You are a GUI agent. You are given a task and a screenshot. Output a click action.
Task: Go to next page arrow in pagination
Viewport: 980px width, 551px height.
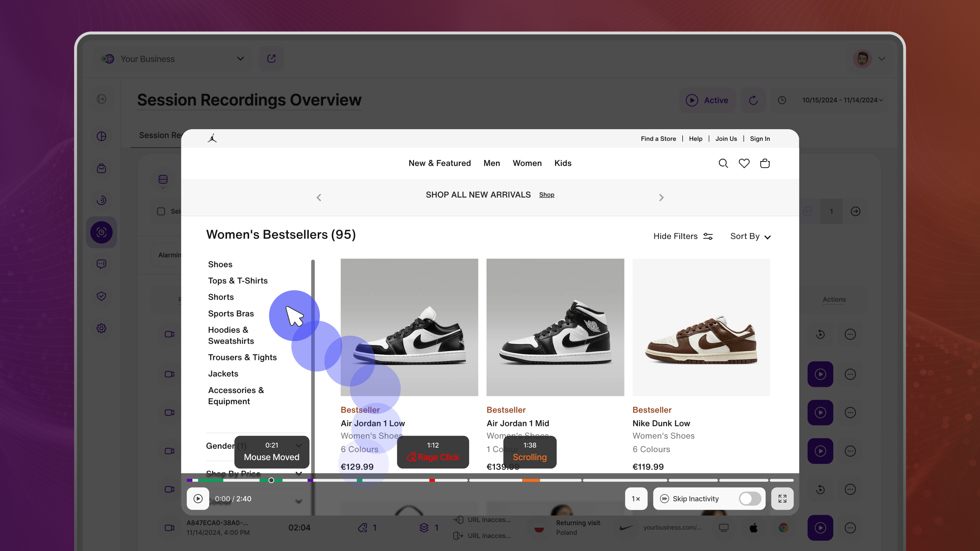pyautogui.click(x=855, y=212)
